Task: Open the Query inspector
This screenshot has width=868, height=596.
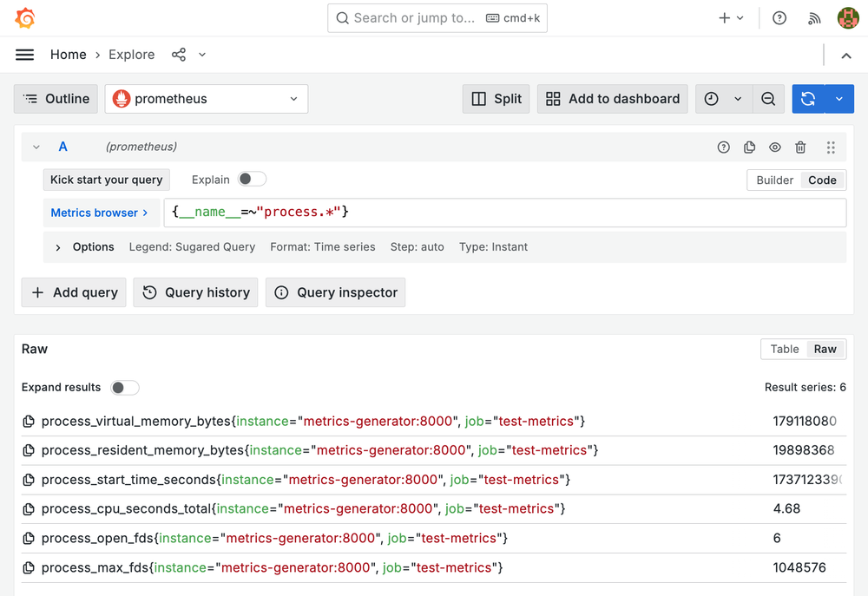Action: (x=335, y=292)
